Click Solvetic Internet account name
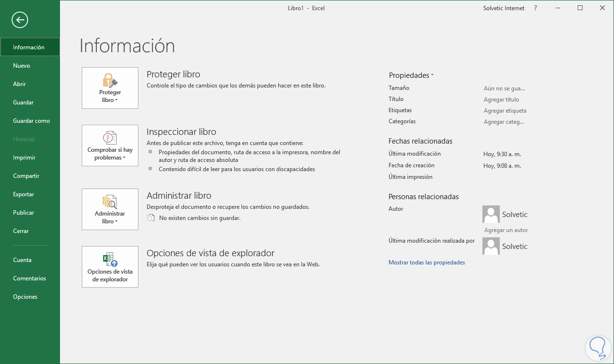This screenshot has height=364, width=614. coord(504,8)
